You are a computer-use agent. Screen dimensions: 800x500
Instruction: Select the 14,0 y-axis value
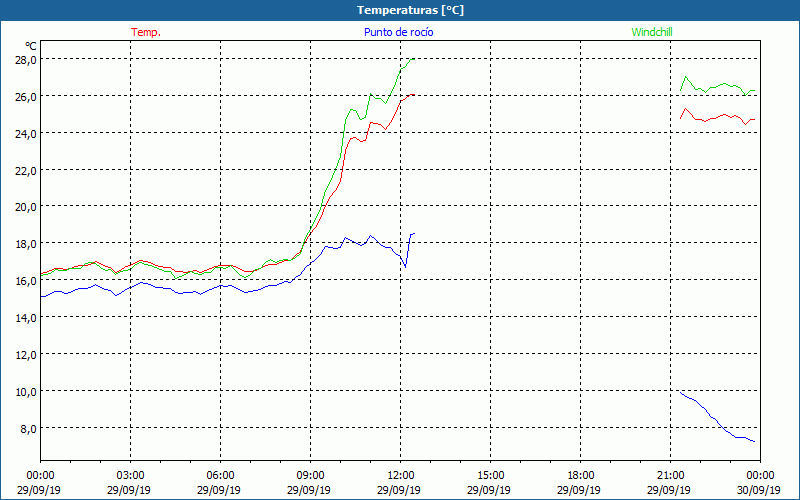(x=26, y=318)
